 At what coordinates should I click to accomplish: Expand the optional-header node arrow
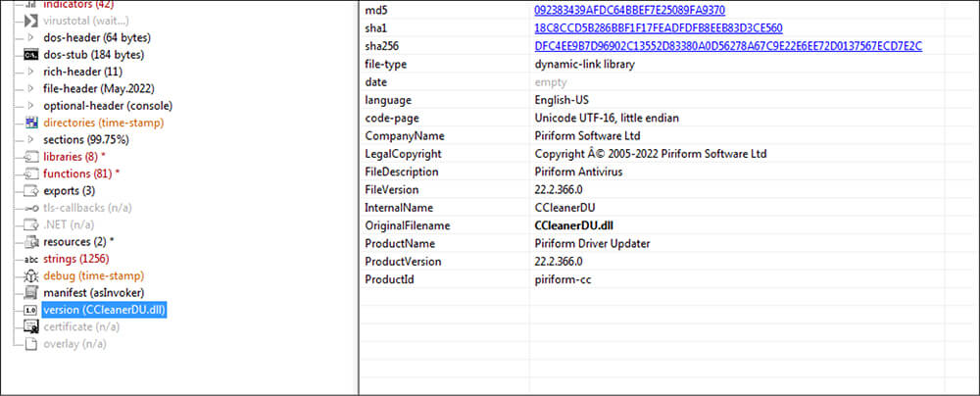[30, 106]
